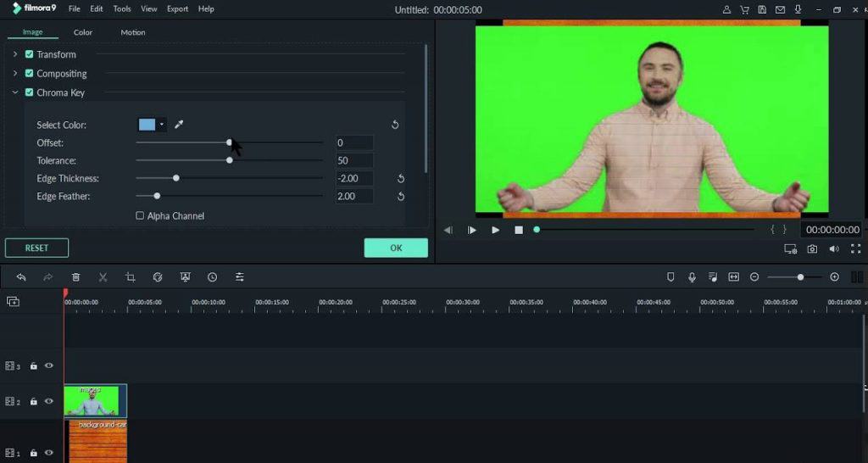This screenshot has height=463, width=868.
Task: Toggle the Compositing checkbox
Action: click(30, 73)
